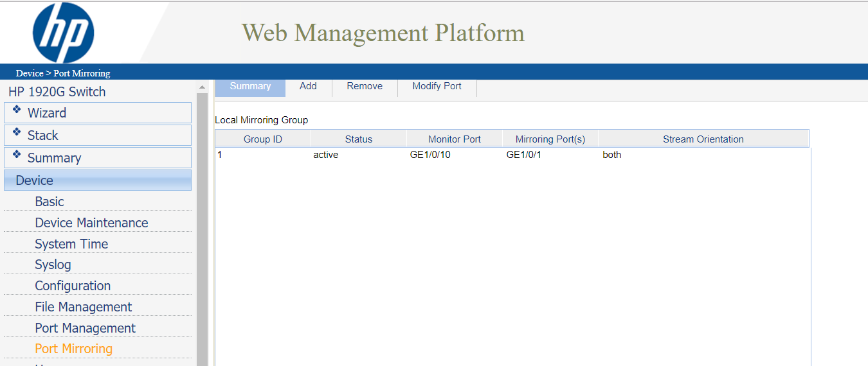This screenshot has width=868, height=366.
Task: Open the Remove tab
Action: (x=365, y=86)
